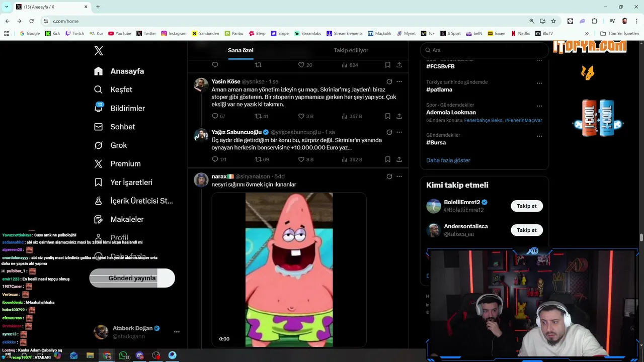The image size is (644, 362).
Task: Bookmark Yağız Sabuncuoğlu's post
Action: coord(387,159)
